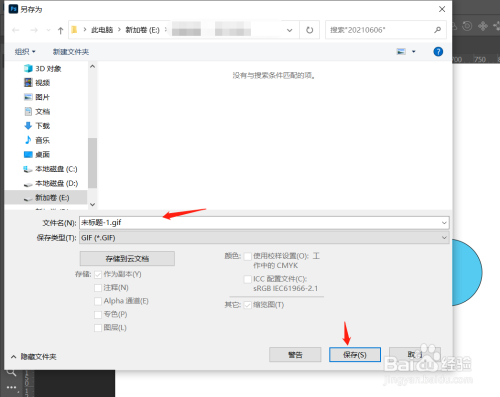Screen dimensions: 500x397
Task: Click navigation pane scroll down arrow
Action: 92,204
